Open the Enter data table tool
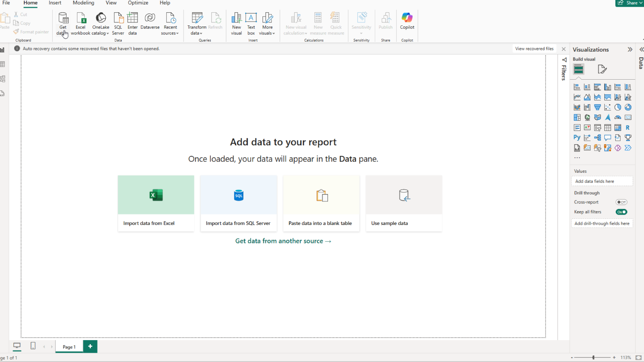Viewport: 644px width, 362px height. [132, 24]
